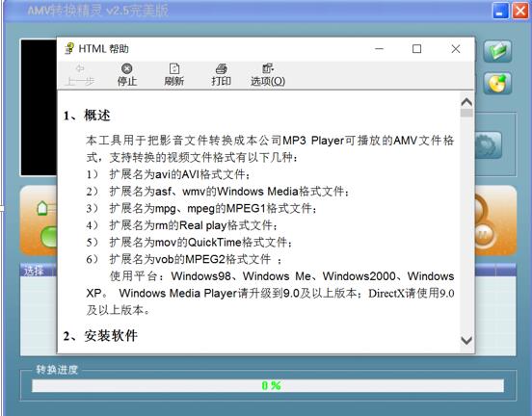Click the help scrollbar down arrow
532x416 pixels.
tap(466, 340)
